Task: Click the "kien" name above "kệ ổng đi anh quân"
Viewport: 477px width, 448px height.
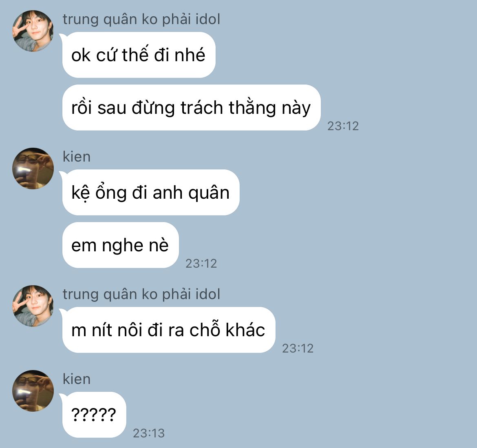Action: 77,157
